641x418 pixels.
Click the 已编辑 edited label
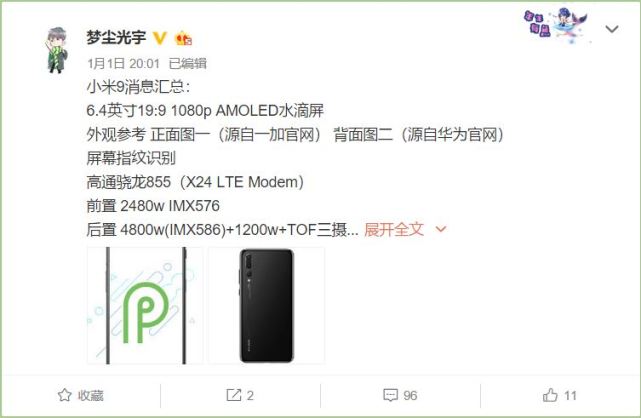tap(188, 63)
